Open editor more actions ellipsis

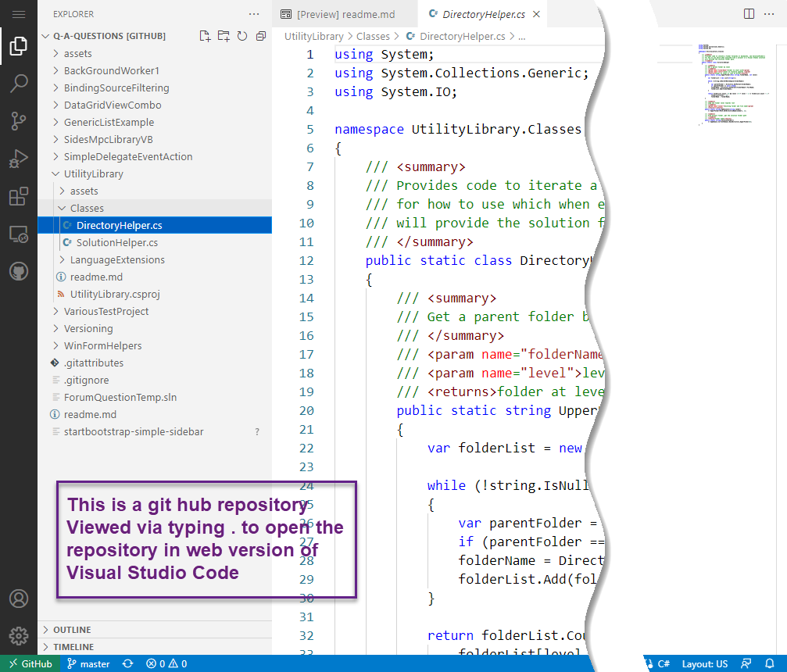point(769,14)
